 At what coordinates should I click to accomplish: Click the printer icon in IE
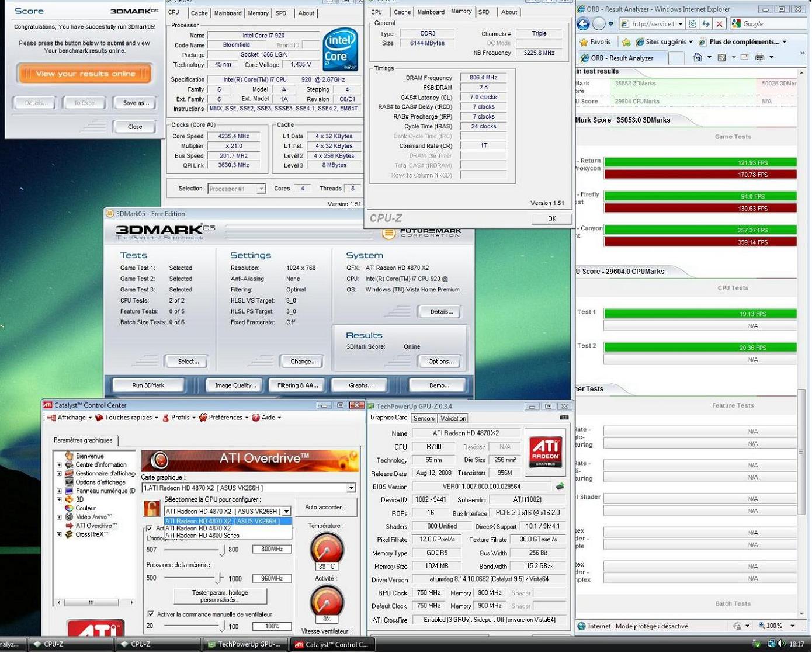point(759,57)
